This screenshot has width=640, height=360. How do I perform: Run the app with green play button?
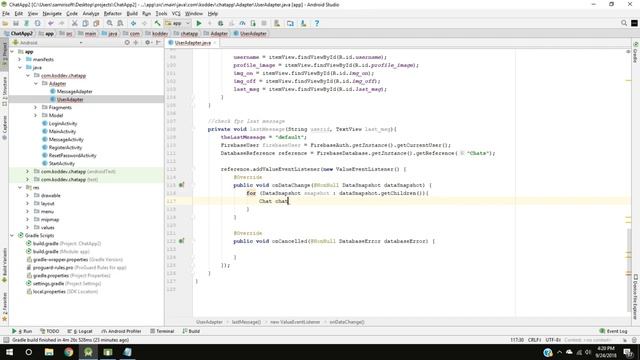coord(199,23)
